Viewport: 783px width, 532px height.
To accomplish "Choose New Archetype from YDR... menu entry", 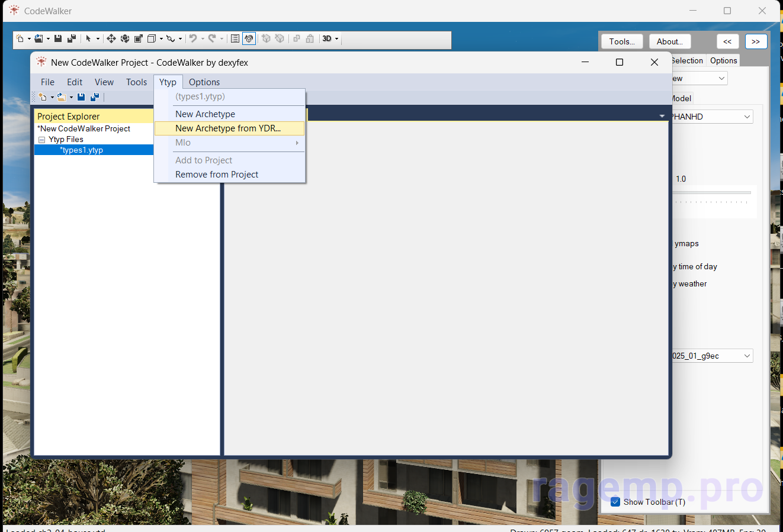I will tap(228, 128).
